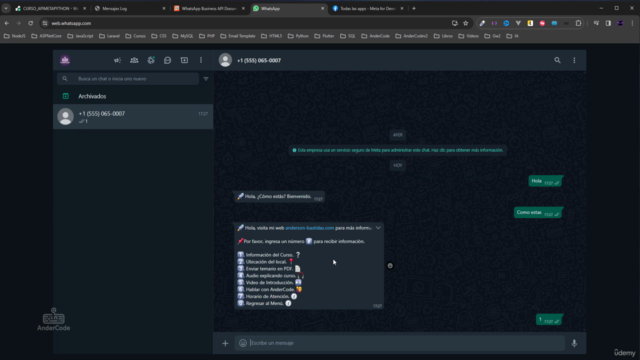Image resolution: width=640 pixels, height=360 pixels.
Task: Click the 'Hola, ¿Cómo estás? Bienvenido.' message
Action: (x=280, y=197)
